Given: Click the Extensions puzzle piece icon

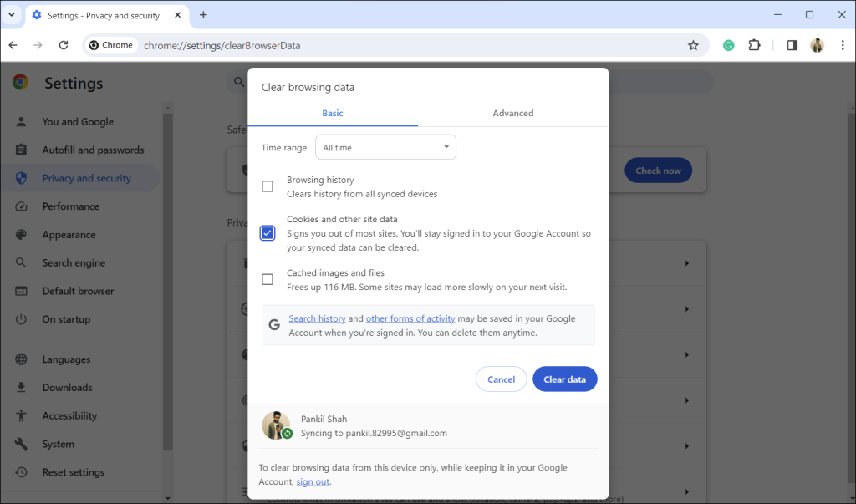Looking at the screenshot, I should 754,45.
